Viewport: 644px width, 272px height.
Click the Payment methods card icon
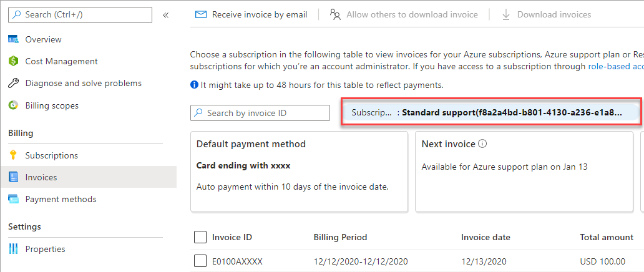pos(13,199)
